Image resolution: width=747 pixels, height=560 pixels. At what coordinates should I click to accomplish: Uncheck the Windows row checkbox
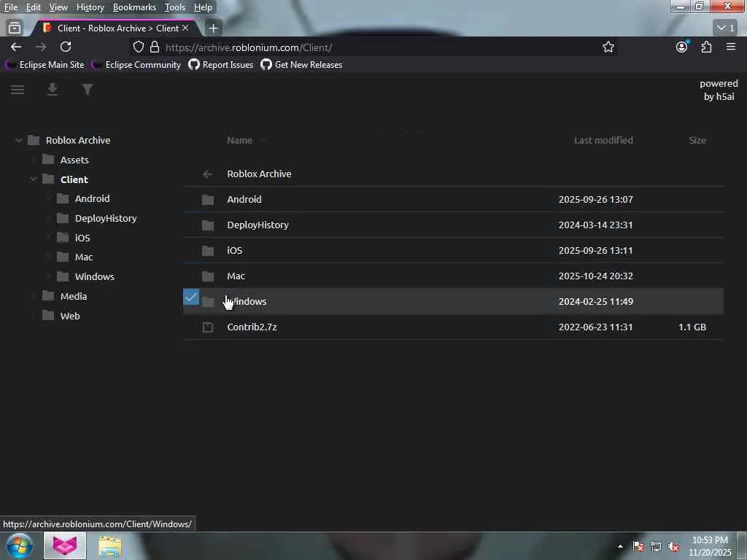pyautogui.click(x=191, y=297)
